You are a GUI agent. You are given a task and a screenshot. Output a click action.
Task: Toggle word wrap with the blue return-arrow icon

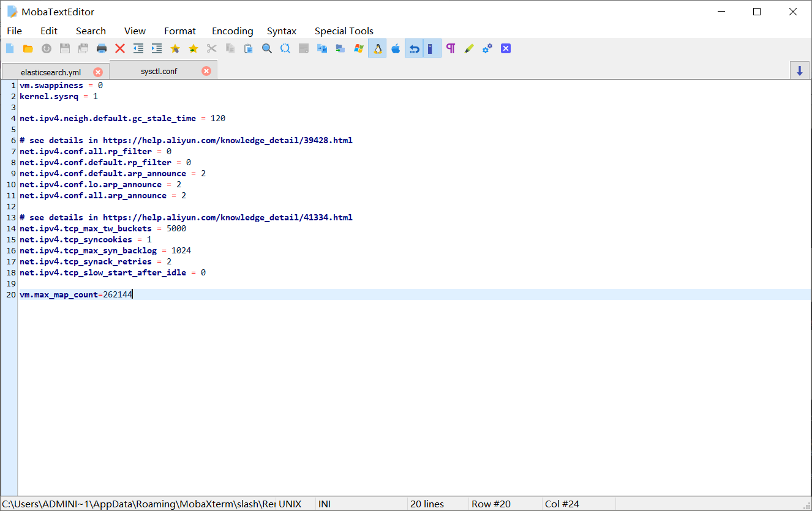coord(414,48)
